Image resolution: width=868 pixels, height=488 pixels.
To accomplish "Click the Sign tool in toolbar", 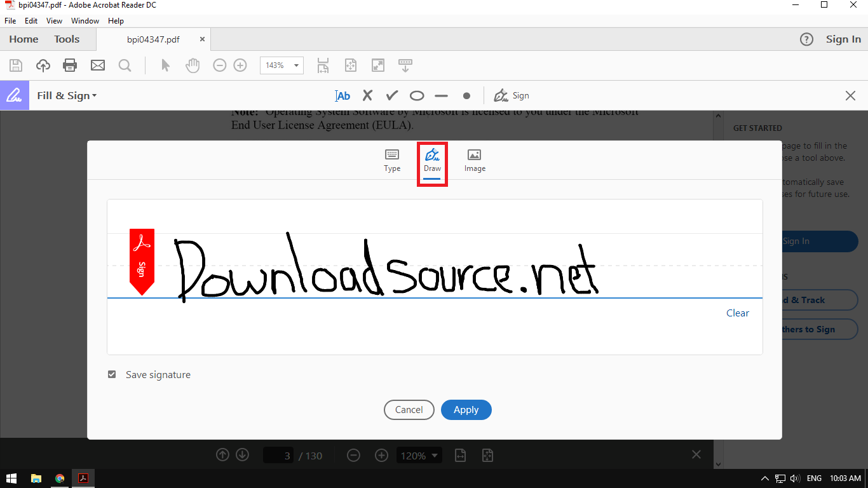I will [512, 96].
